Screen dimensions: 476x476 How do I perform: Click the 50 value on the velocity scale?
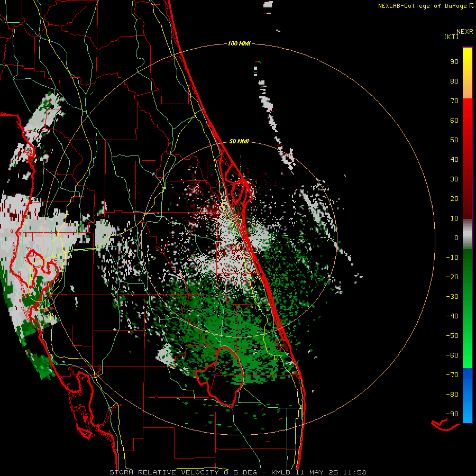[x=454, y=140]
